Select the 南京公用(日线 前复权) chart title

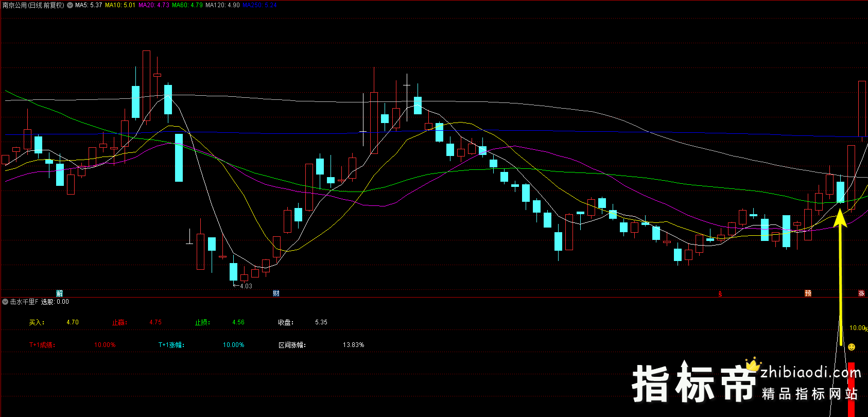(33, 5)
